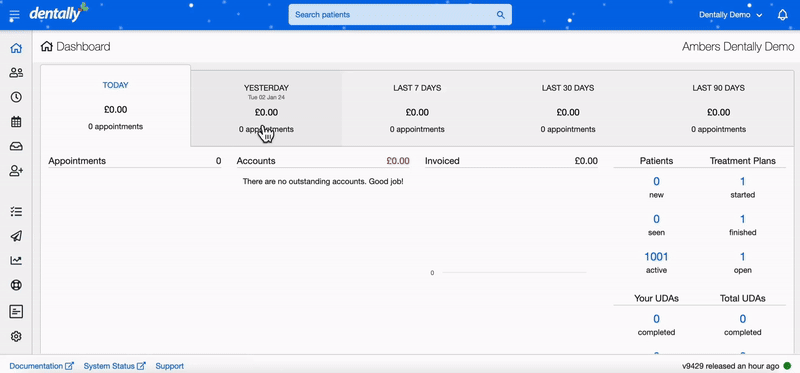Open the Inbox sidebar icon
Image resolution: width=800 pixels, height=373 pixels.
16,146
